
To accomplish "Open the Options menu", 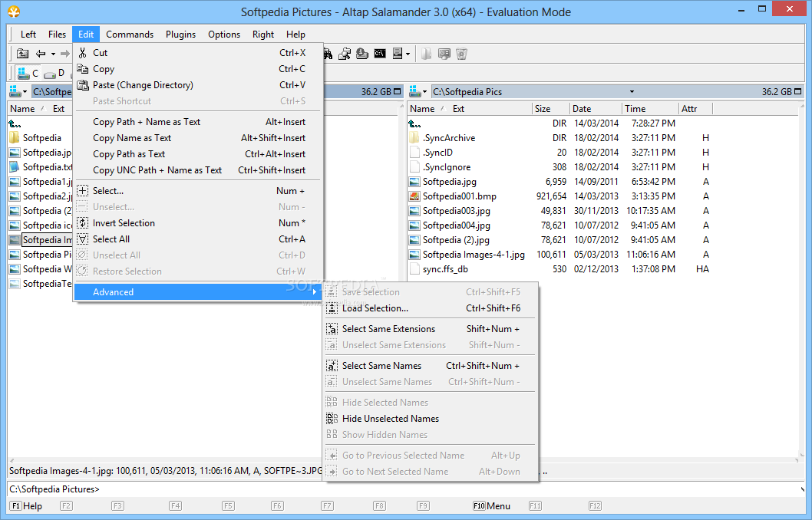I will (223, 35).
